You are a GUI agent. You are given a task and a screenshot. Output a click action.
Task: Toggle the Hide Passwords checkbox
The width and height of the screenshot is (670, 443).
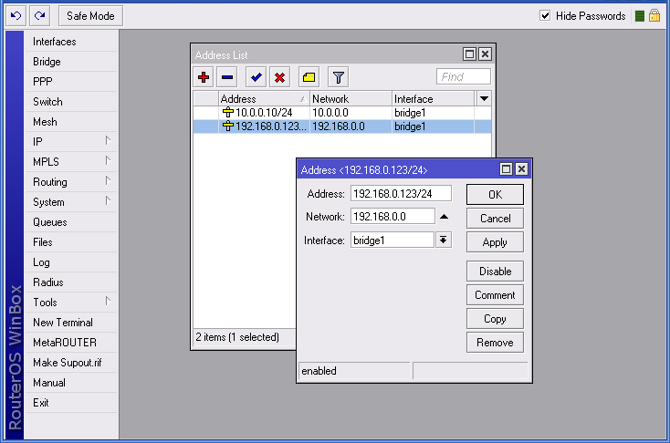coord(545,16)
